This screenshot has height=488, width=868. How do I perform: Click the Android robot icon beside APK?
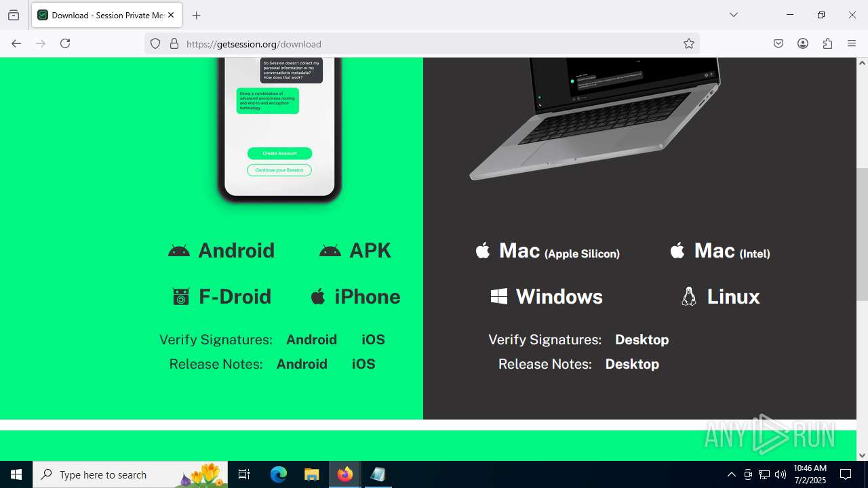(x=330, y=251)
